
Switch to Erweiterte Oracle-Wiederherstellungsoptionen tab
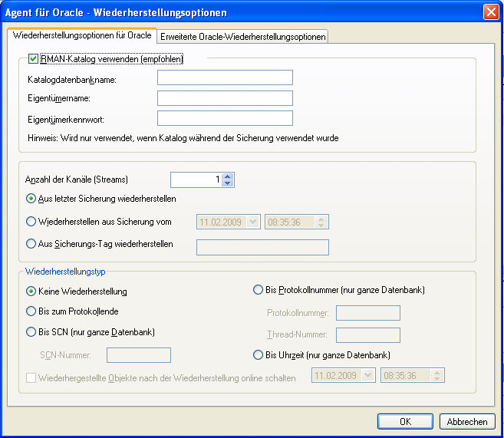click(242, 37)
